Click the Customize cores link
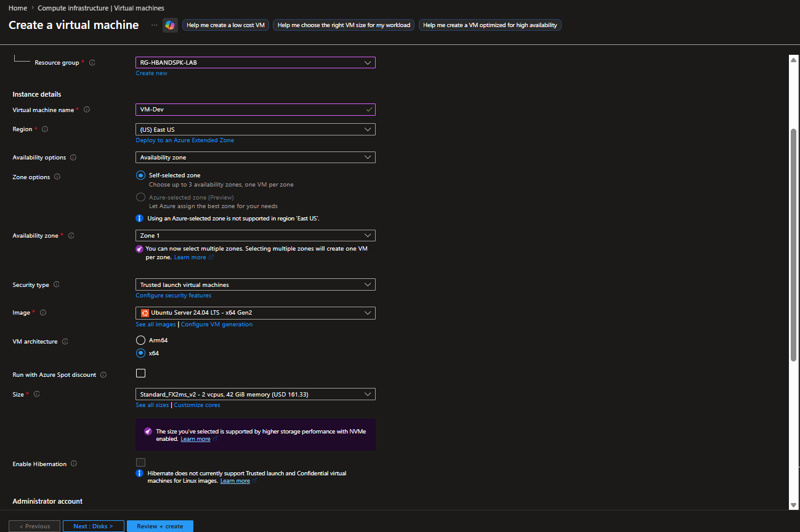The width and height of the screenshot is (800, 532). [x=197, y=405]
